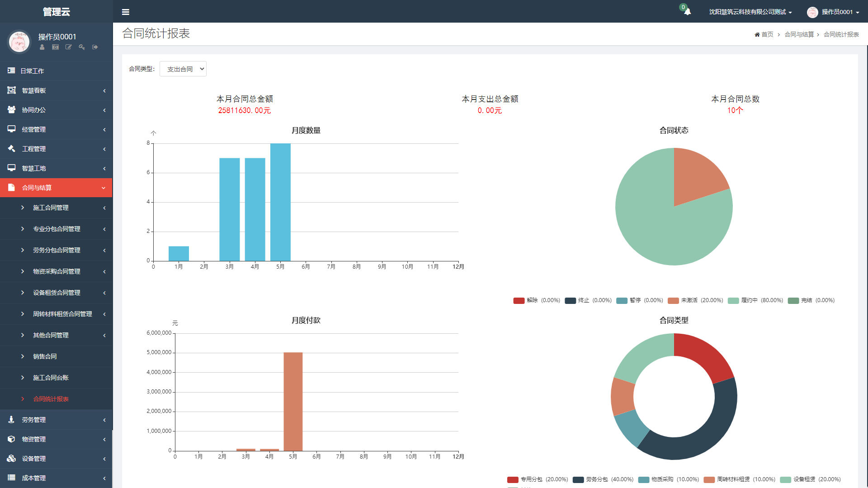The height and width of the screenshot is (488, 868).
Task: Open the 操作员0001 user menu caret in header
Action: pyautogui.click(x=858, y=13)
